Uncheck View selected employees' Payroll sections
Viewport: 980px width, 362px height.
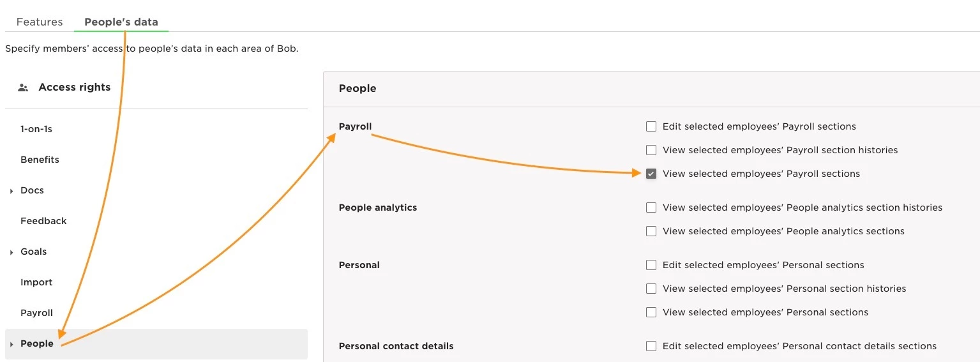click(651, 174)
